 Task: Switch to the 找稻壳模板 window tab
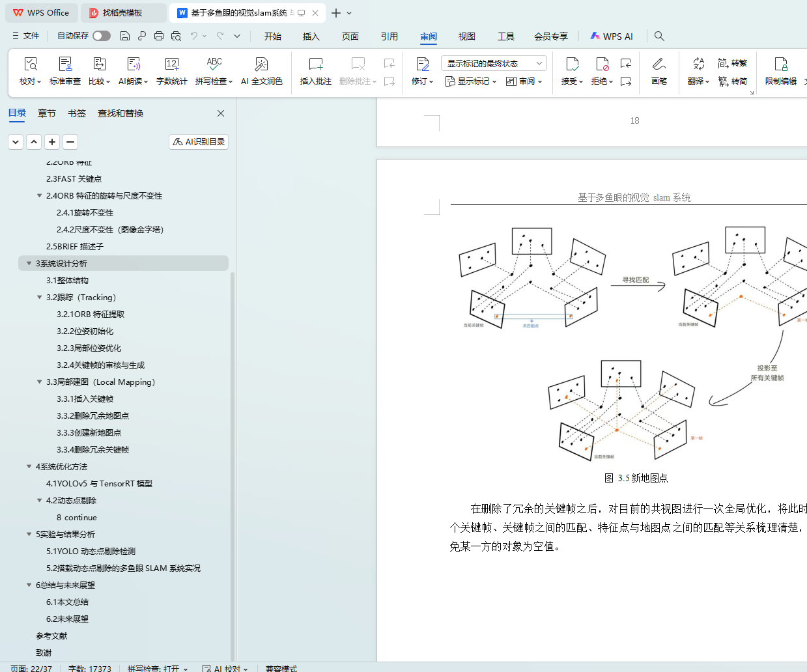pyautogui.click(x=124, y=13)
